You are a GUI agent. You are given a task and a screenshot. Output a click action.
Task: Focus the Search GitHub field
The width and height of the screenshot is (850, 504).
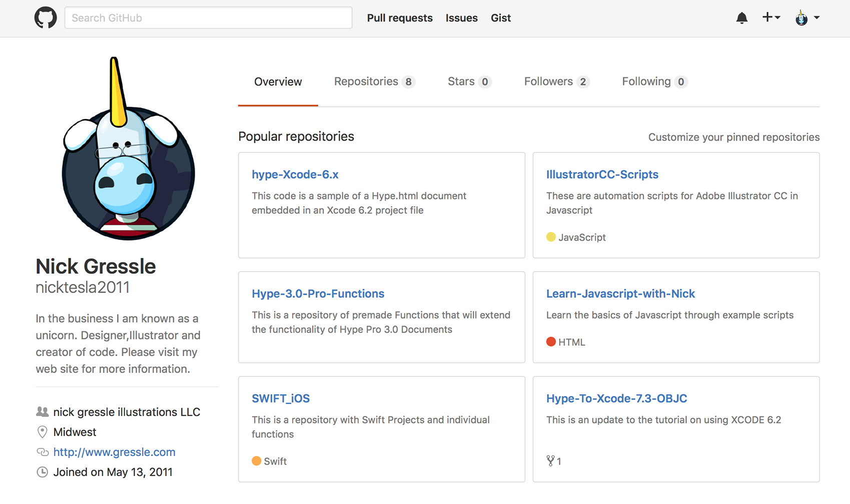pyautogui.click(x=208, y=17)
